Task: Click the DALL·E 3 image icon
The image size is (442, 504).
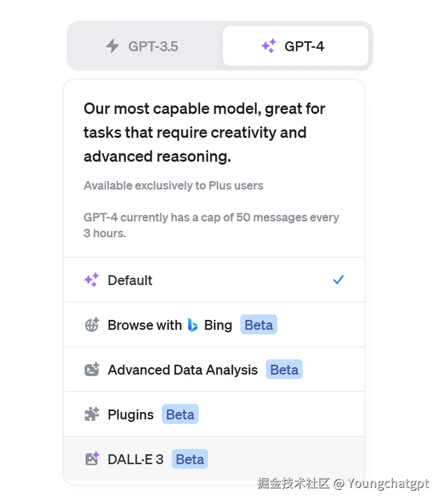Action: [92, 459]
